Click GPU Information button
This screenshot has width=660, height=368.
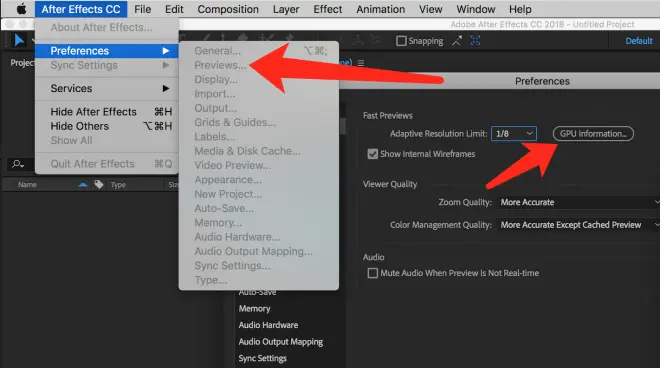point(593,133)
